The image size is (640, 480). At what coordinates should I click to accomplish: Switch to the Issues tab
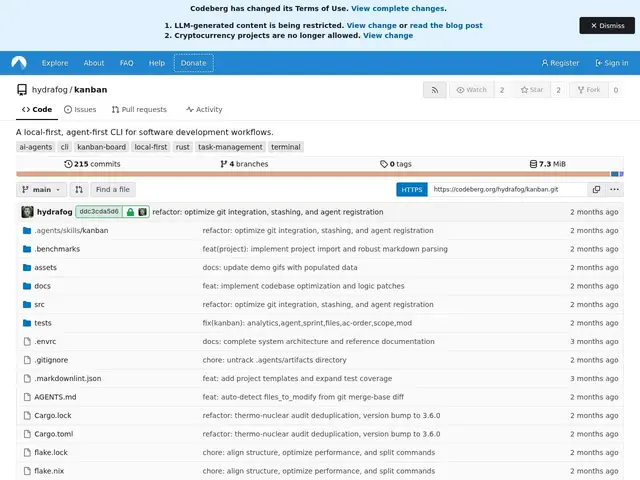(x=80, y=109)
